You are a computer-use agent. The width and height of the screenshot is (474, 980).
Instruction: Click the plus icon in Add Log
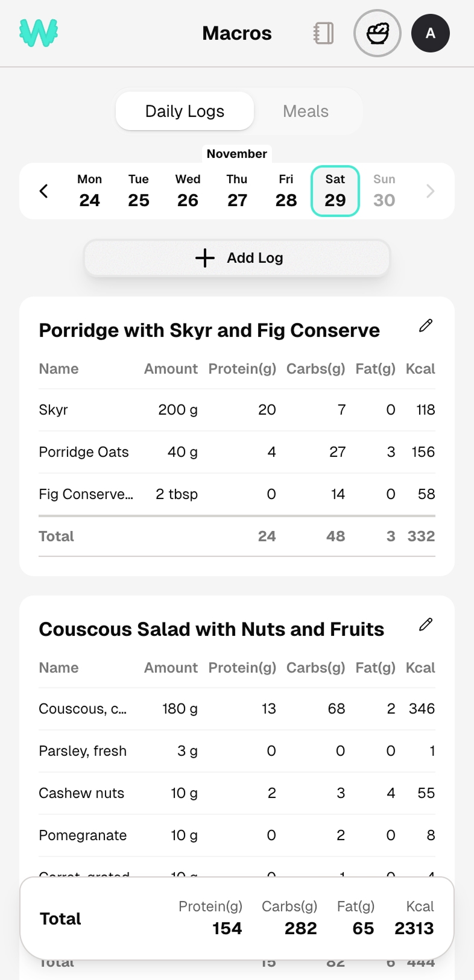coord(205,258)
